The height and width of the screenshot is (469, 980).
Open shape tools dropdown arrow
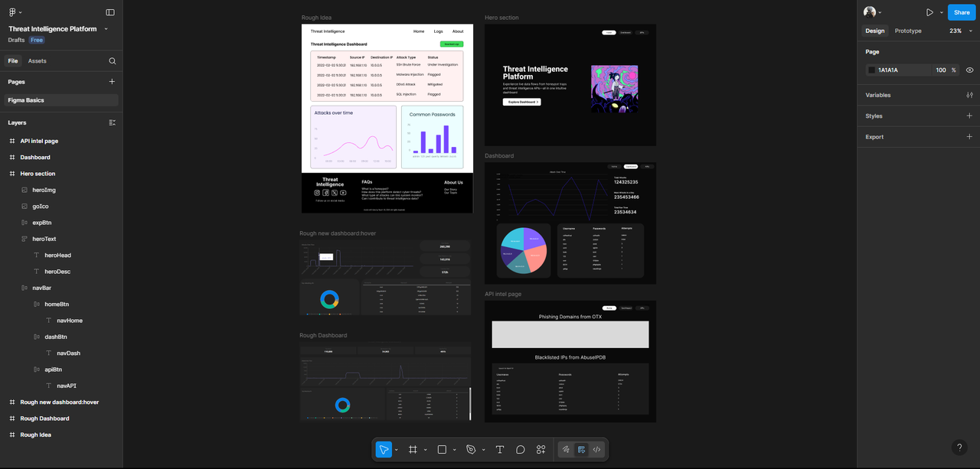click(x=454, y=450)
